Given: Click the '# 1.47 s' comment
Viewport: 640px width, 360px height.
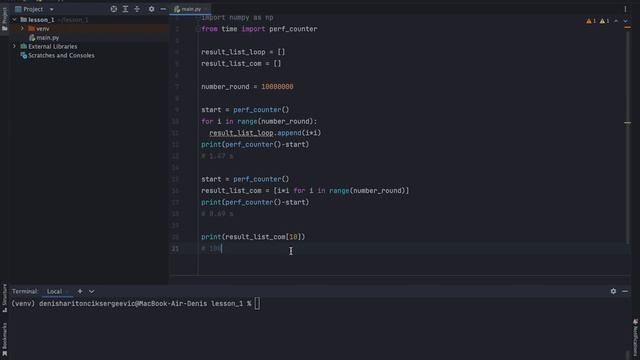Looking at the screenshot, I should coord(217,156).
